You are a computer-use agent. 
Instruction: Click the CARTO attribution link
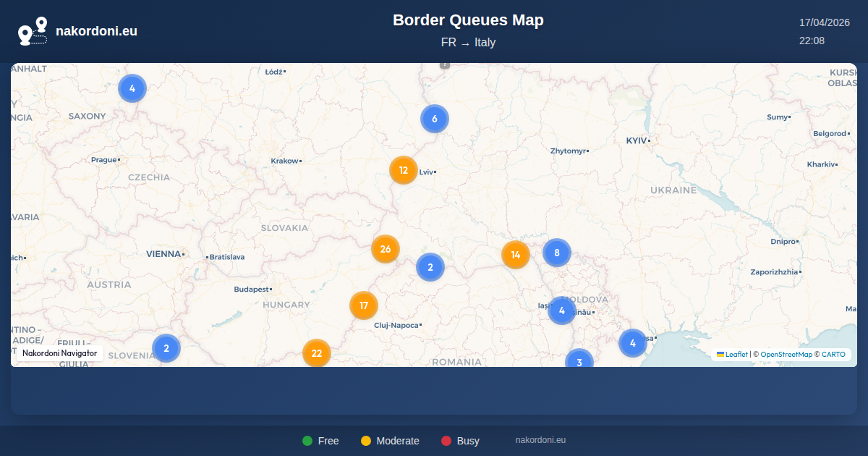[833, 355]
